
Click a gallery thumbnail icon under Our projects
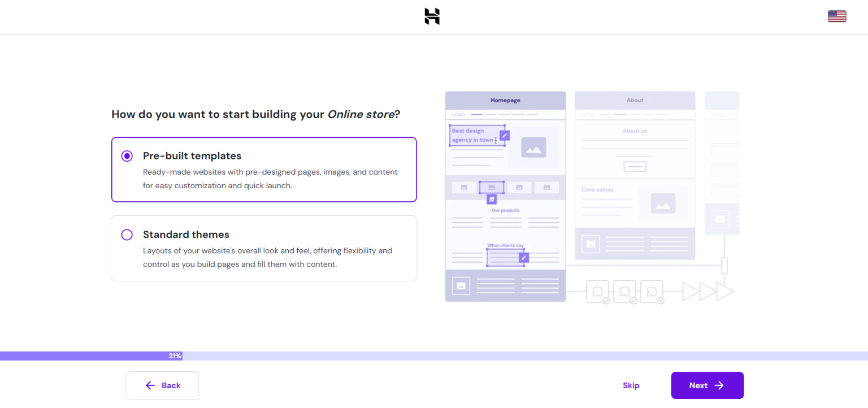pos(491,187)
